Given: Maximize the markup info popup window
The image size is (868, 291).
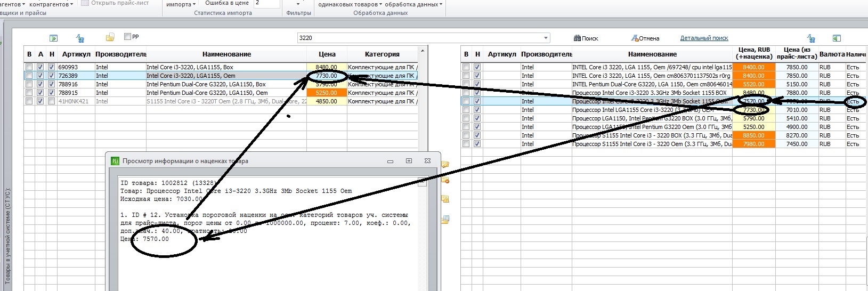Looking at the screenshot, I should tap(409, 160).
